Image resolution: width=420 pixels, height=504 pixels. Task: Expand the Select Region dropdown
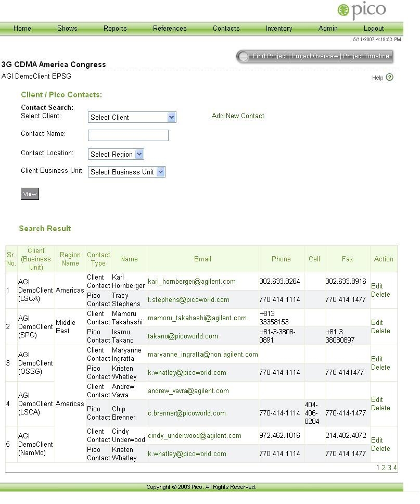pos(116,154)
